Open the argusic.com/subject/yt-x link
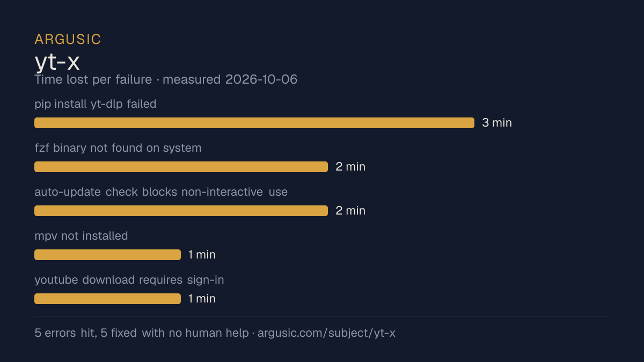The width and height of the screenshot is (644, 362). coord(326,333)
